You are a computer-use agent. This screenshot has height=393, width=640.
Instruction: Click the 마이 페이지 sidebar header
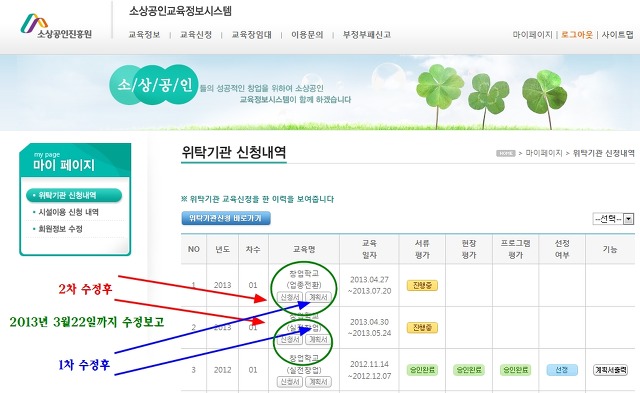point(64,165)
